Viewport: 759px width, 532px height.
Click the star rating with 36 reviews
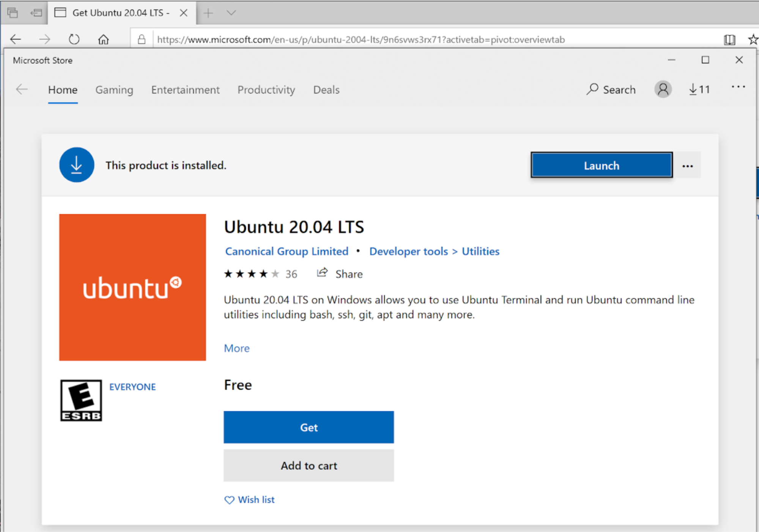[261, 274]
